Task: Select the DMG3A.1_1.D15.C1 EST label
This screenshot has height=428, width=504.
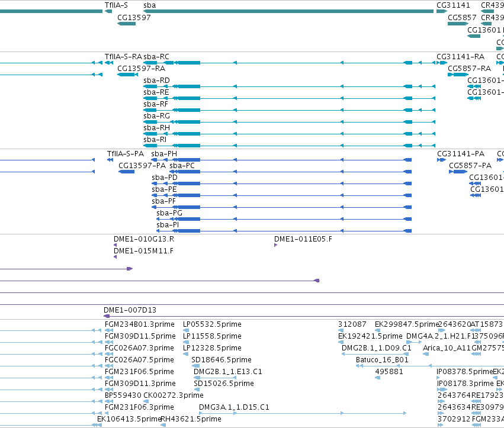Action: point(234,407)
